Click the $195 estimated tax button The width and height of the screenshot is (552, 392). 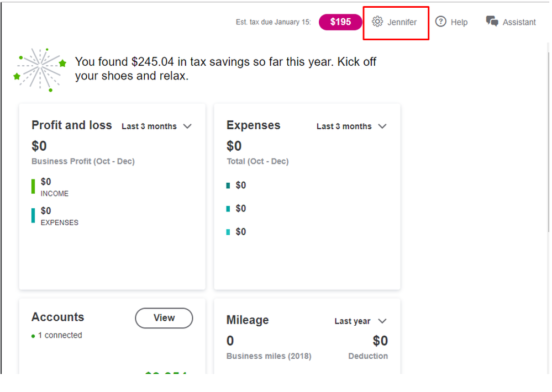coord(340,22)
